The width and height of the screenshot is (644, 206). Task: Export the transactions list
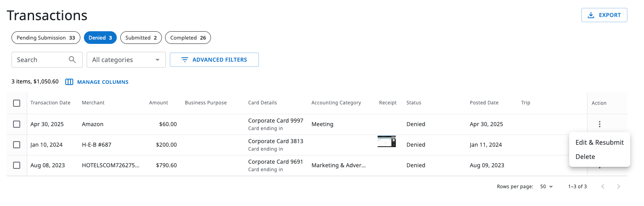(x=604, y=15)
